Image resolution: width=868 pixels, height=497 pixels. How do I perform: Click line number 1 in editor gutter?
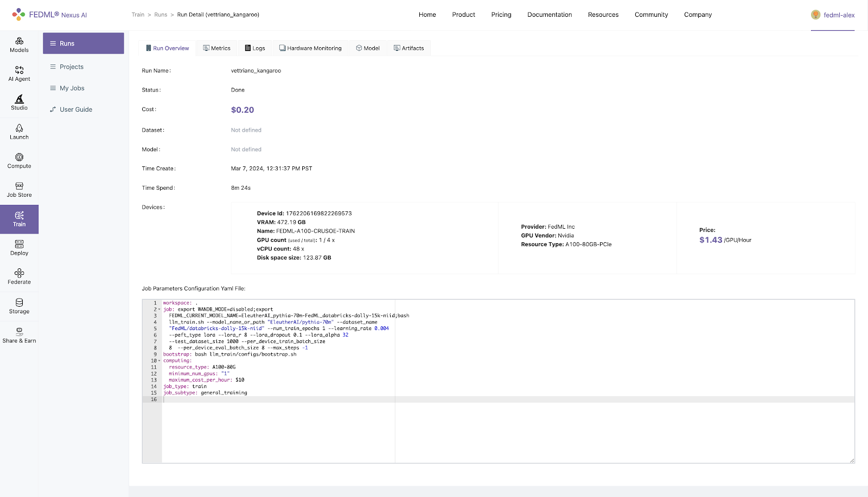(x=155, y=303)
